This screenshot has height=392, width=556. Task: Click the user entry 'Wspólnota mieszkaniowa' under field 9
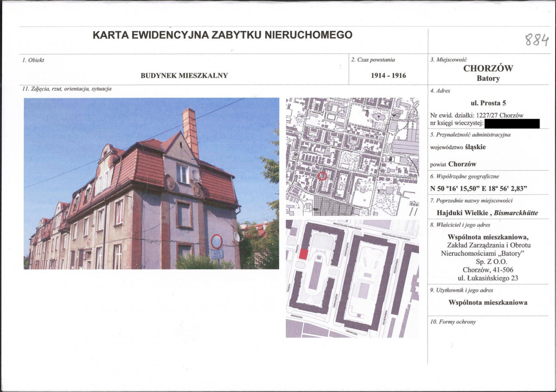point(488,302)
